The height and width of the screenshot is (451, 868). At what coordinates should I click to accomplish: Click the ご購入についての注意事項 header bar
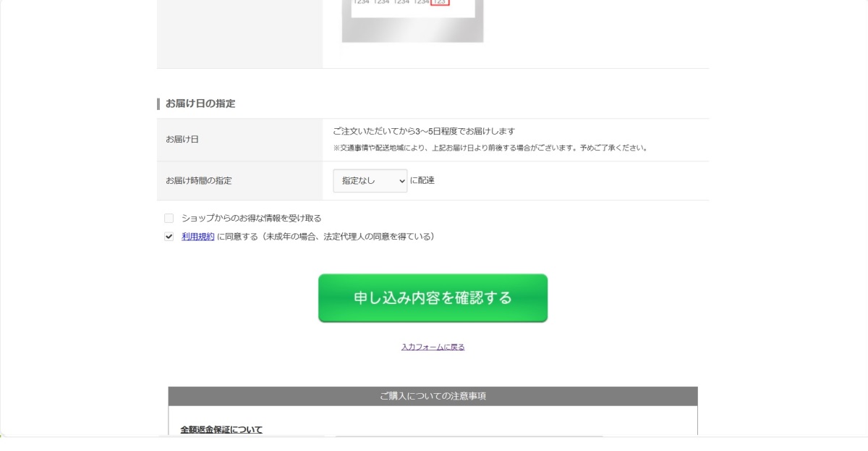433,396
